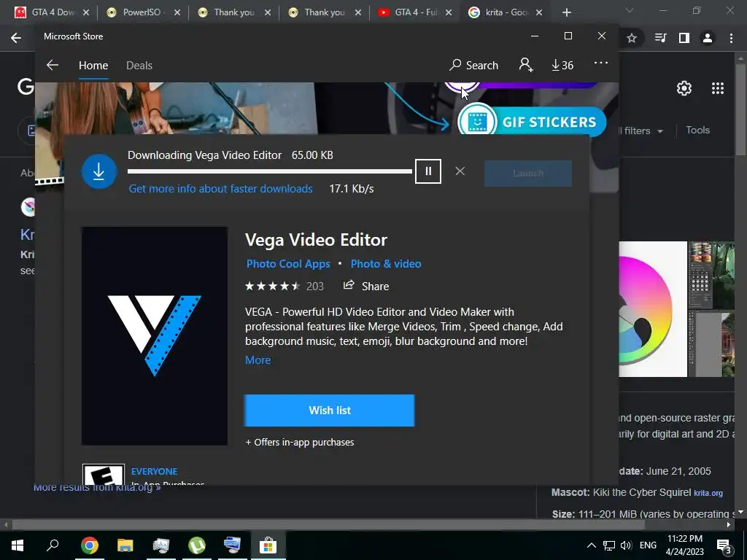747x560 pixels.
Task: Open Tools in Google search
Action: coord(697,130)
